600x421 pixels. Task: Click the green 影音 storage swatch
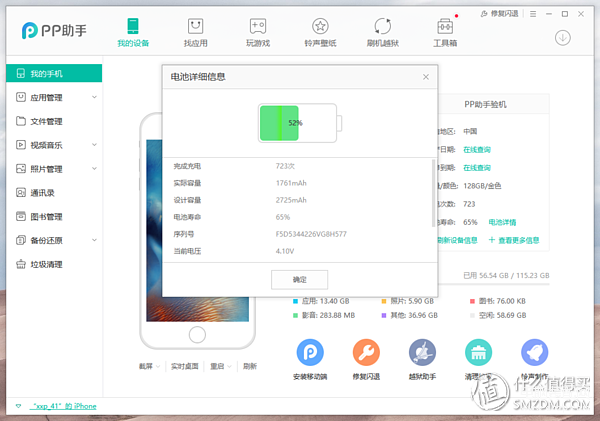coord(295,315)
